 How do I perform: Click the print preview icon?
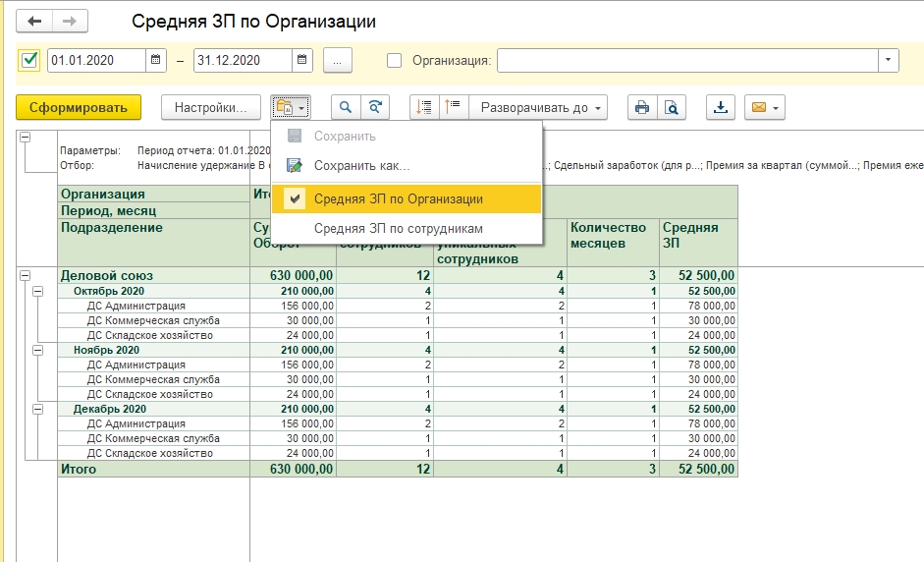[673, 107]
